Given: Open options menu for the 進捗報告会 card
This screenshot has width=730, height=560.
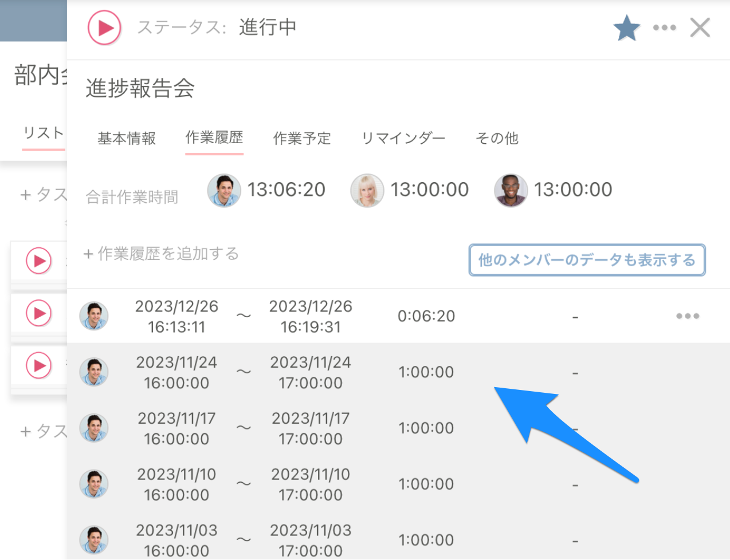Looking at the screenshot, I should coord(664,27).
